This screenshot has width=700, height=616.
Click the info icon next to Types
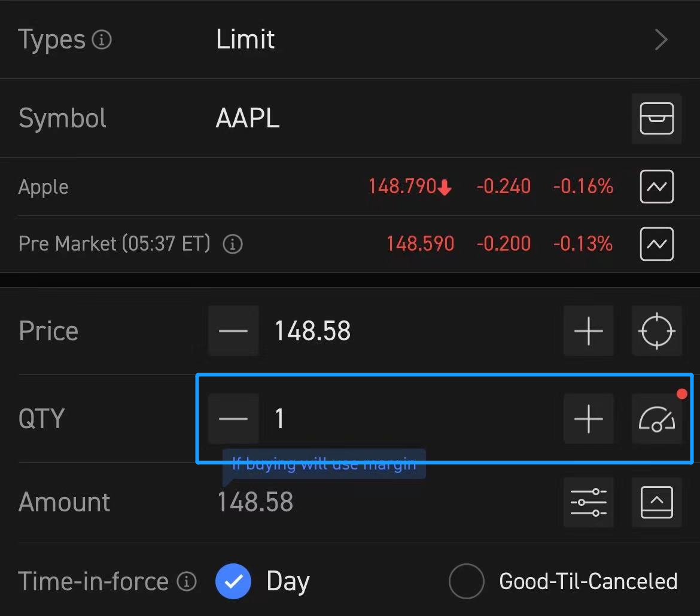[103, 39]
